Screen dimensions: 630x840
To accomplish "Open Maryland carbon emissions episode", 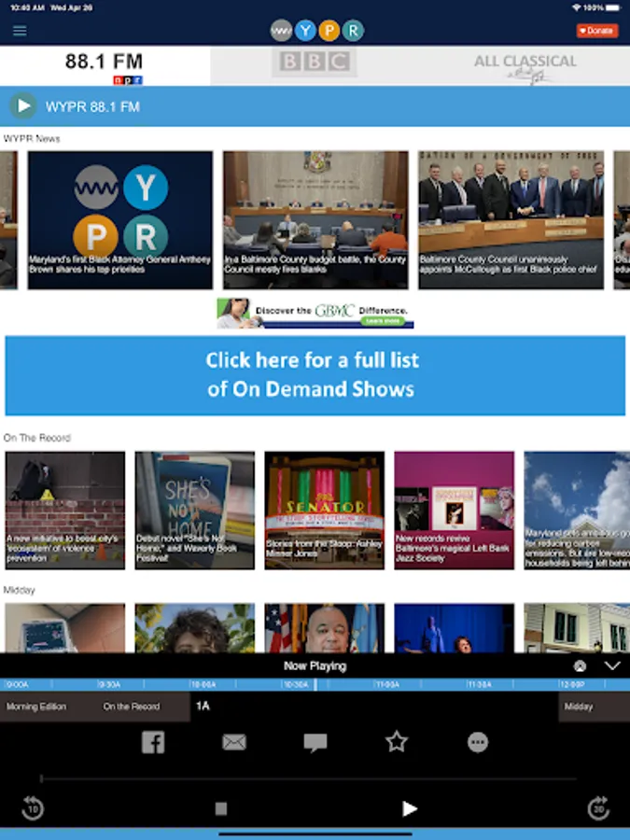I will click(577, 511).
